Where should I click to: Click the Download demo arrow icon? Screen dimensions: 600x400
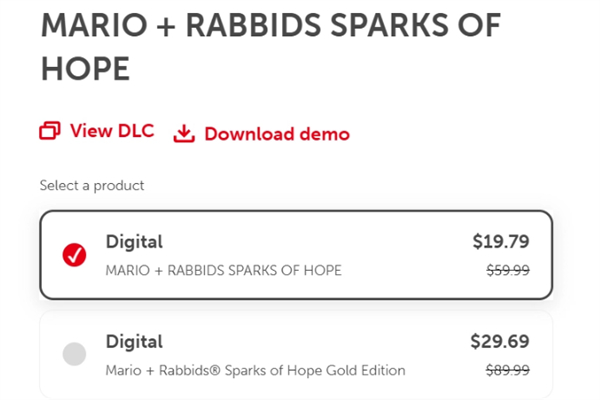click(x=184, y=134)
